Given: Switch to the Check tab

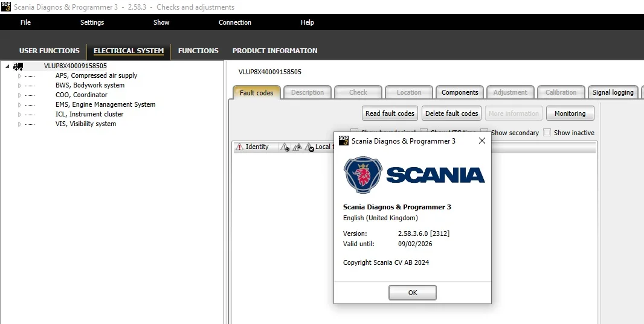Looking at the screenshot, I should coord(358,92).
